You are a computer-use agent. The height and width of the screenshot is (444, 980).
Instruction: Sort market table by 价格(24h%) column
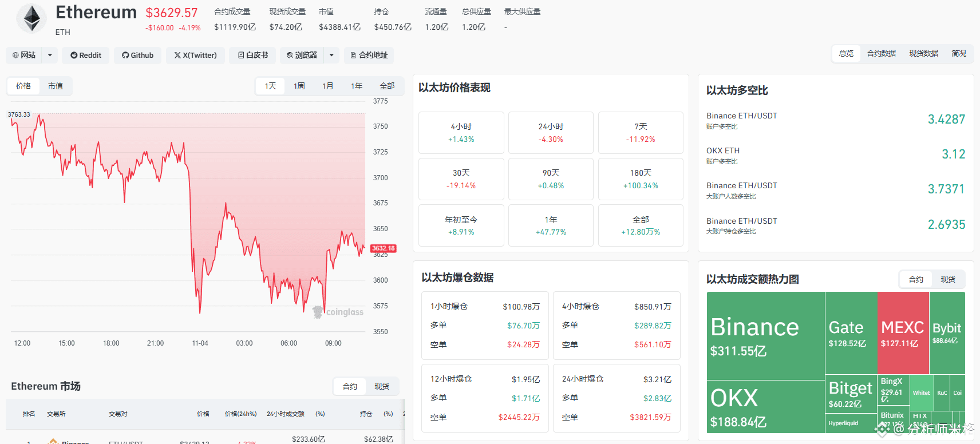(x=240, y=414)
